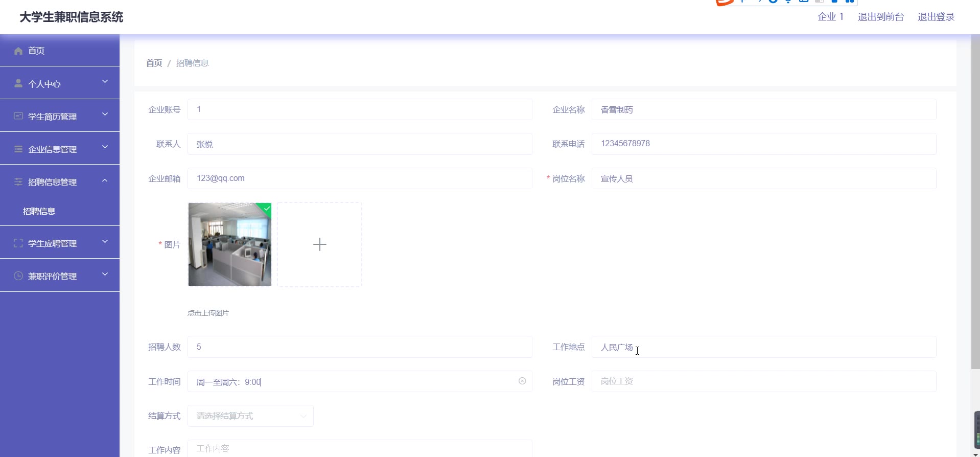Open the 学生简历管理 menu item
The image size is (980, 457).
(60, 116)
